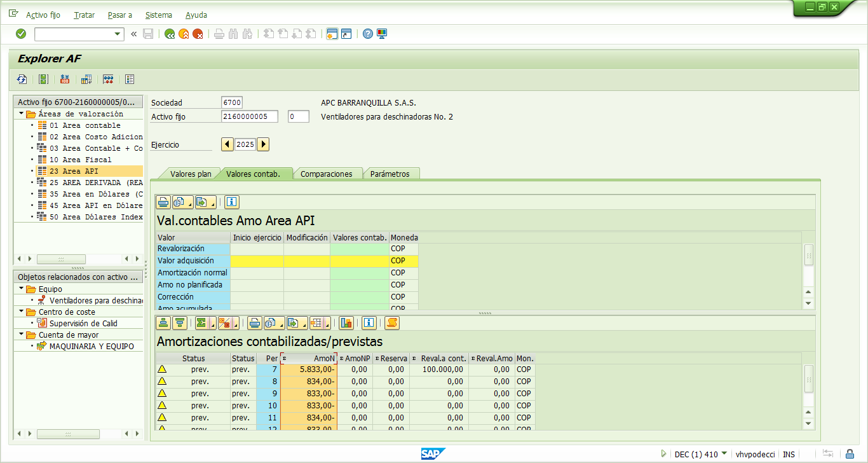This screenshot has width=868, height=463.
Task: Click the asset master data green icon
Action: [x=43, y=79]
